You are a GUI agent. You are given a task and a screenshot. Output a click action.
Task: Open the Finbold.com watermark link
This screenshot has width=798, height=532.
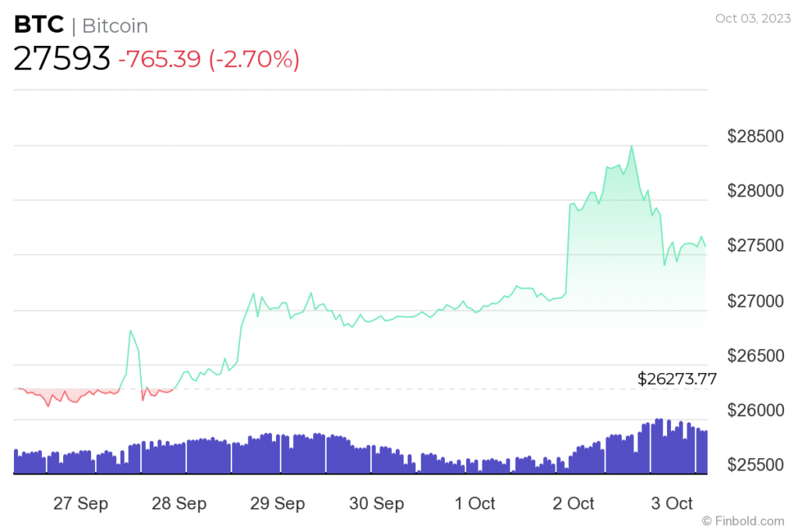(743, 520)
